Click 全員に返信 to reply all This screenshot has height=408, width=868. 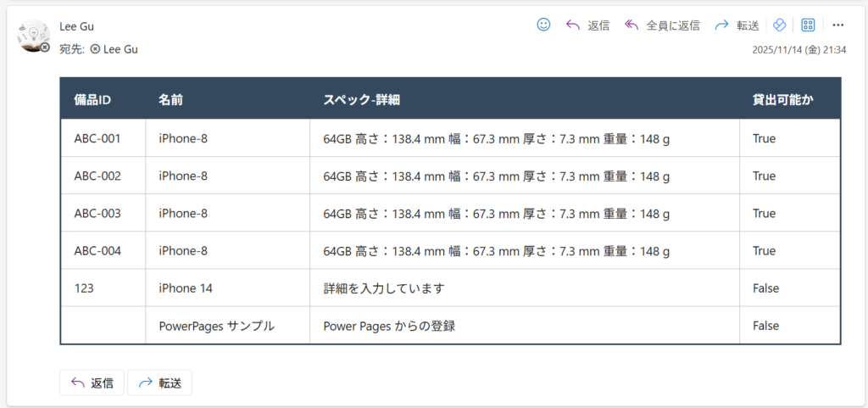click(x=662, y=25)
